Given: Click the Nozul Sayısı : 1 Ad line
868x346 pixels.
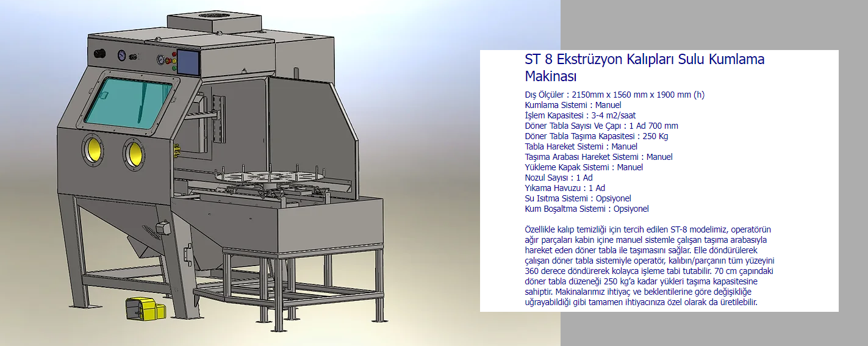Looking at the screenshot, I should [x=558, y=178].
